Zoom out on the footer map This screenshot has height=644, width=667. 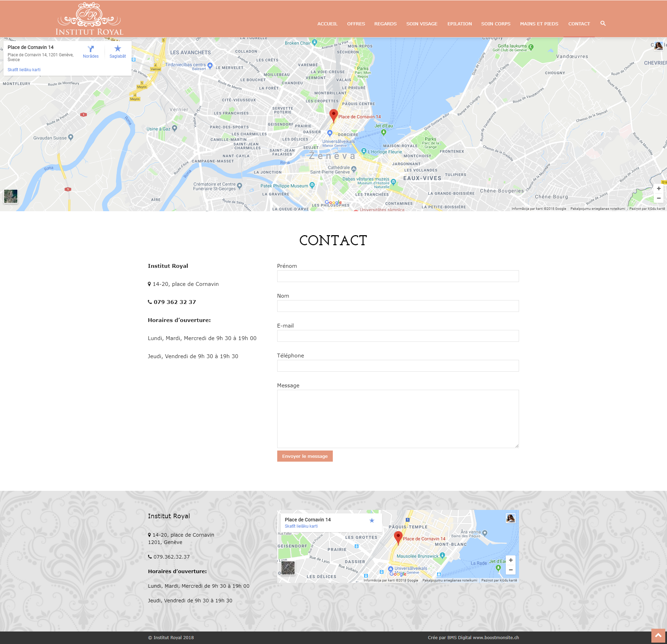point(511,570)
